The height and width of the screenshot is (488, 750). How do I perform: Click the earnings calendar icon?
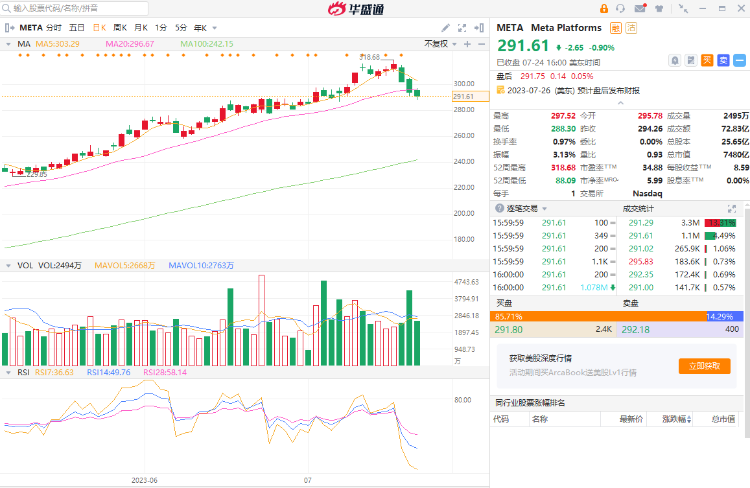[x=501, y=90]
